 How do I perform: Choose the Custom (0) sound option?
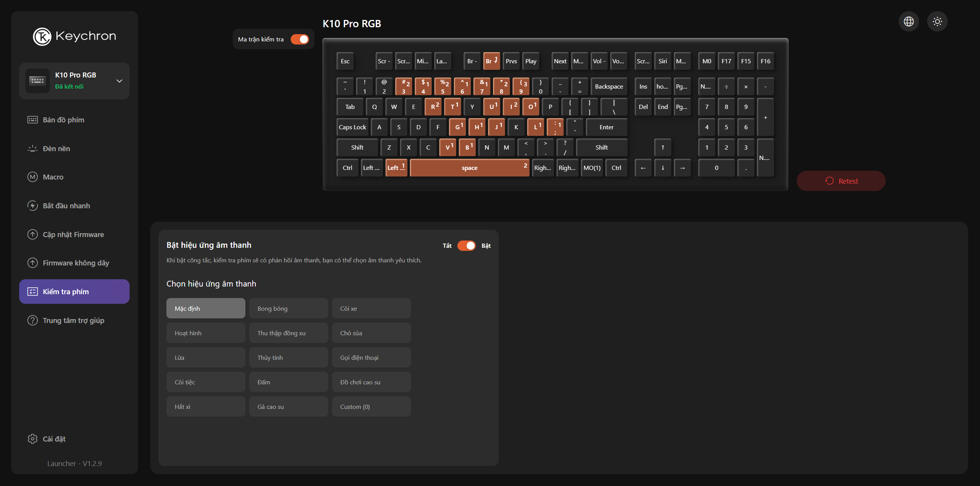[x=371, y=407]
